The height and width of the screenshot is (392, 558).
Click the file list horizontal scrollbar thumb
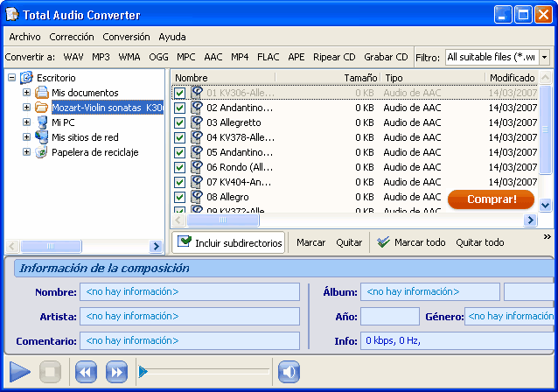point(223,220)
